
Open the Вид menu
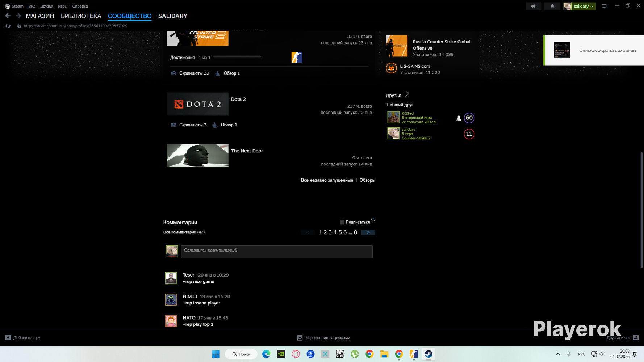click(32, 6)
